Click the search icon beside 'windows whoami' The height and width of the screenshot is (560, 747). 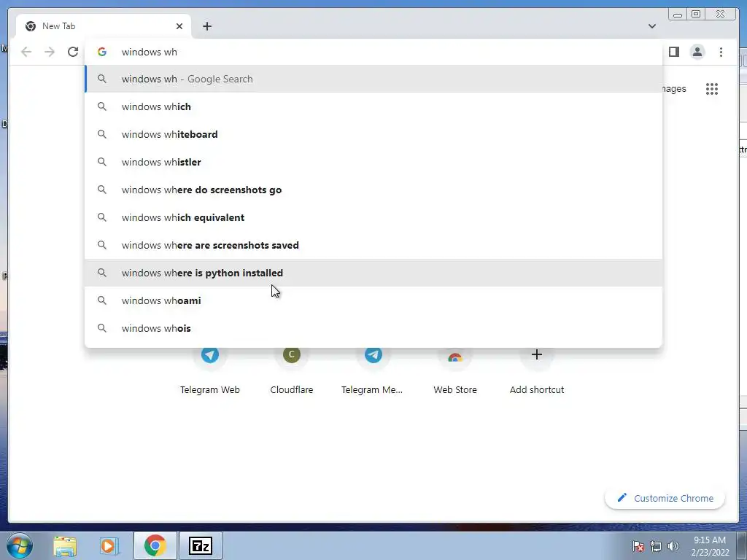pyautogui.click(x=102, y=300)
